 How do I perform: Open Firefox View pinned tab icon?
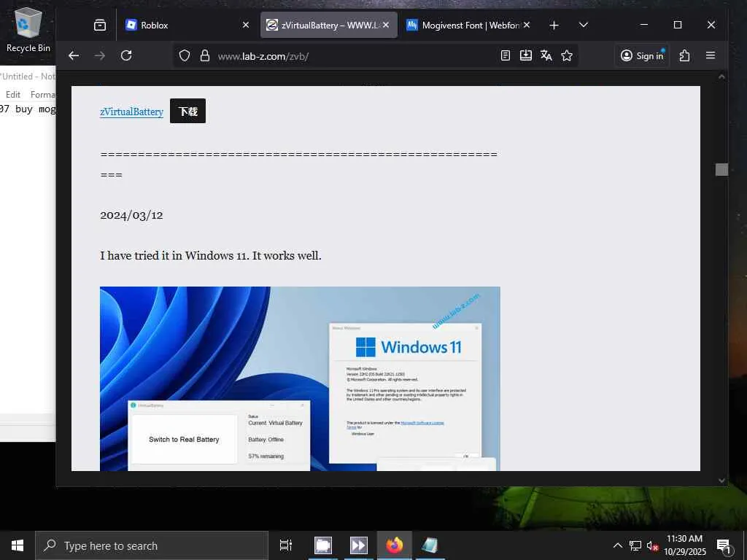(x=99, y=26)
